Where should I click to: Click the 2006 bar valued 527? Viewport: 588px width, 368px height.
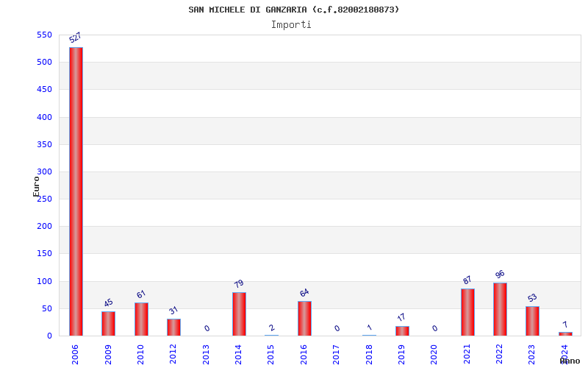point(76,191)
